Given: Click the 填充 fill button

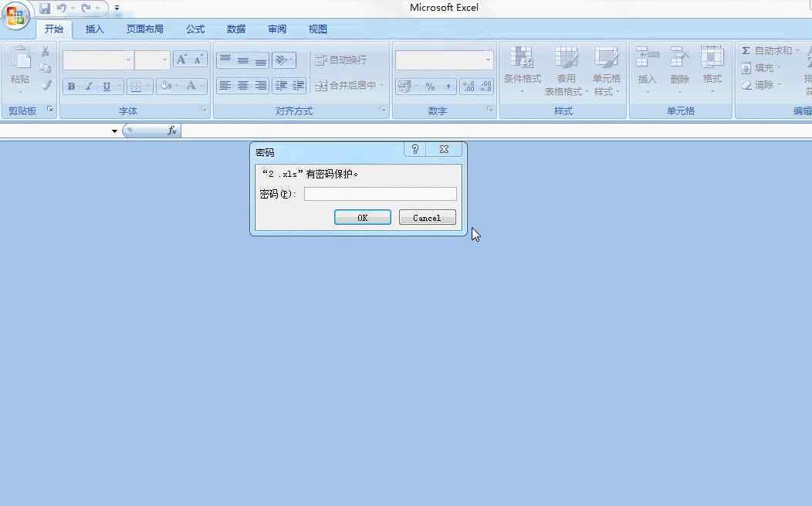Looking at the screenshot, I should [761, 68].
